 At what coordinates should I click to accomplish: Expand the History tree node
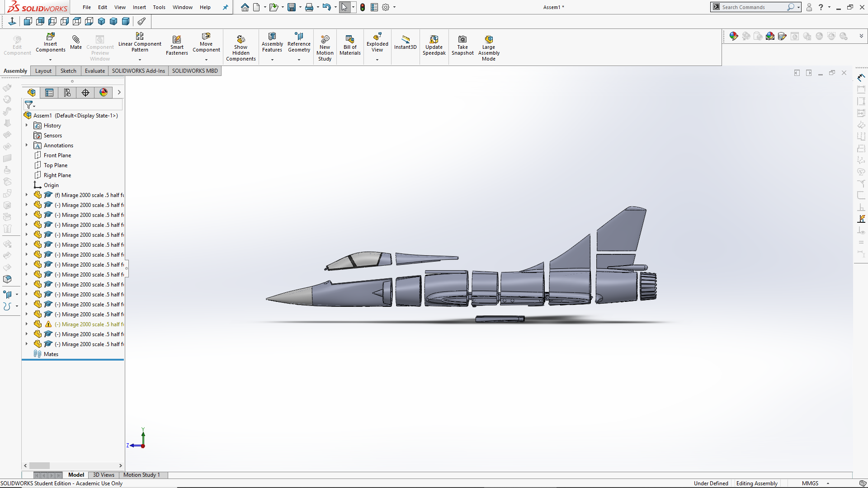coord(27,126)
